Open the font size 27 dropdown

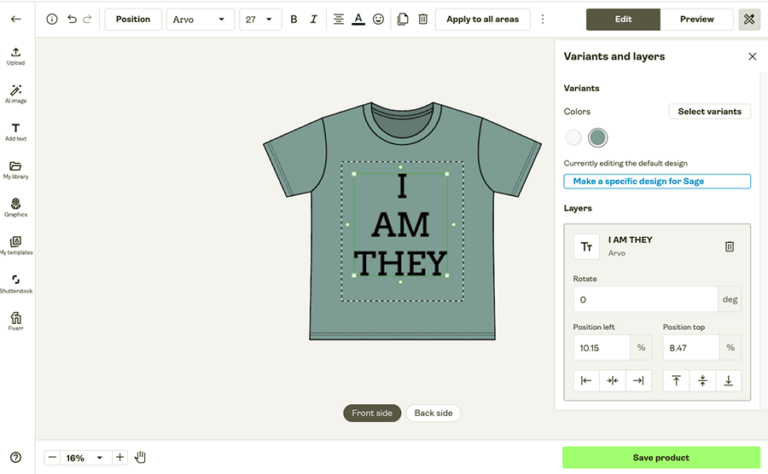tap(260, 19)
